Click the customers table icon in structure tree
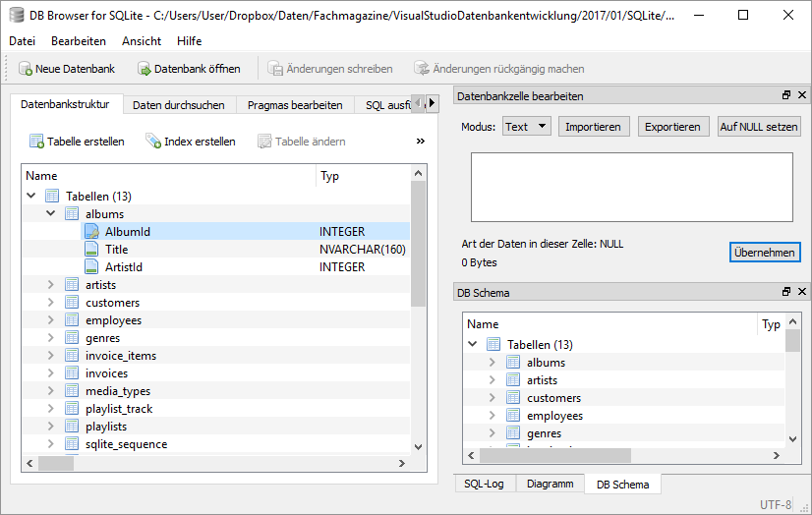 click(x=72, y=303)
